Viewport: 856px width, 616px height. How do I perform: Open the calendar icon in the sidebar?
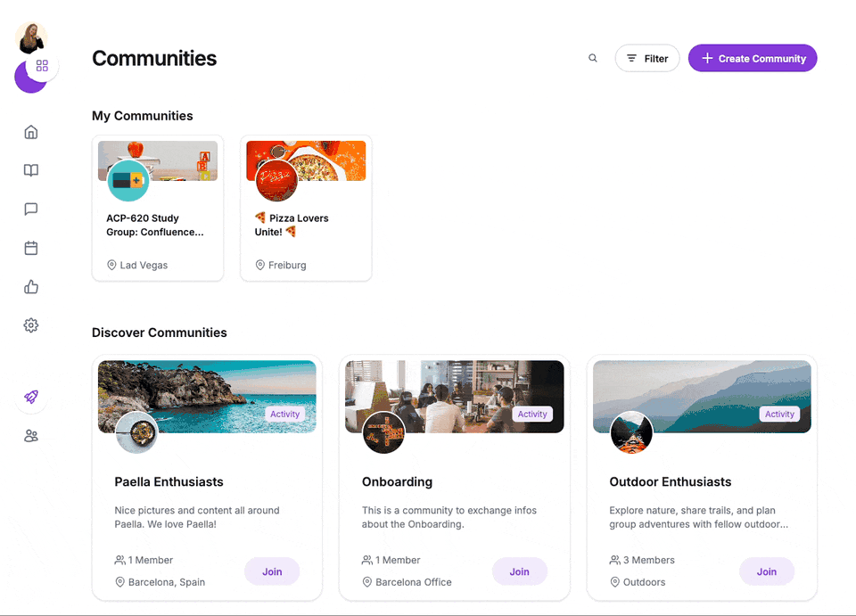[x=30, y=247]
